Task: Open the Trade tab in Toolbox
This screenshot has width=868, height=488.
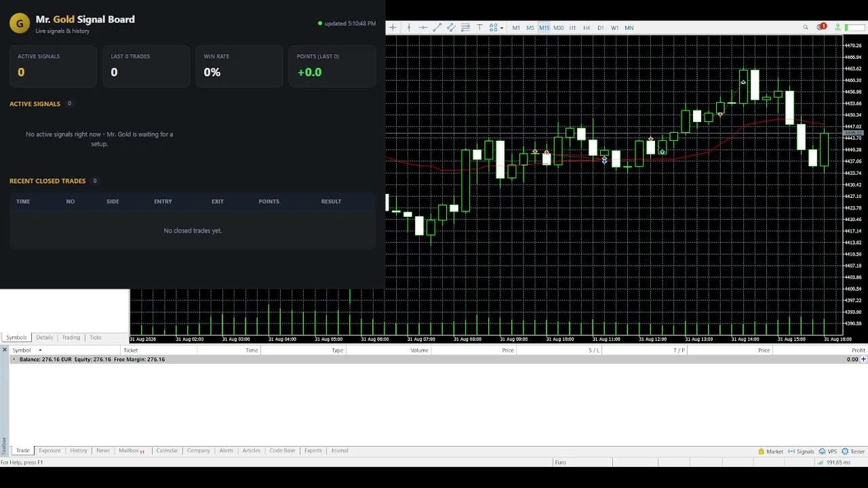Action: (23, 451)
